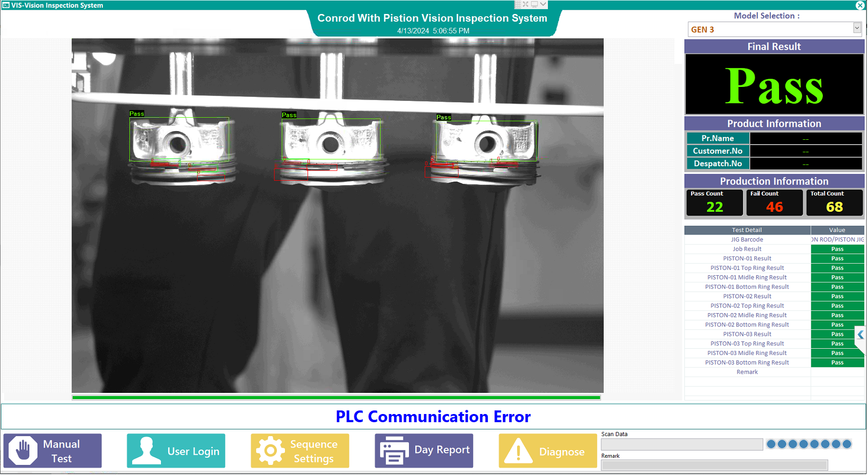The image size is (868, 475).
Task: Click the printer icon for Day Report
Action: coord(394,451)
